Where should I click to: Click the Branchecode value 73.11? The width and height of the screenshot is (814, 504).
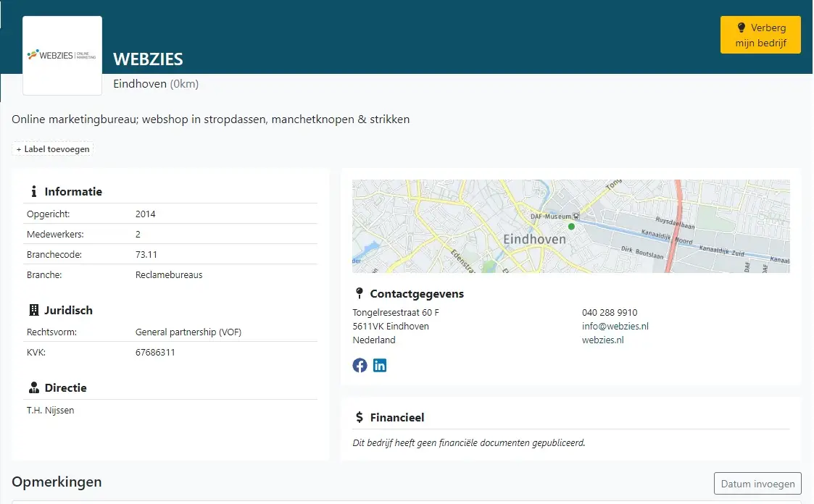pyautogui.click(x=146, y=255)
